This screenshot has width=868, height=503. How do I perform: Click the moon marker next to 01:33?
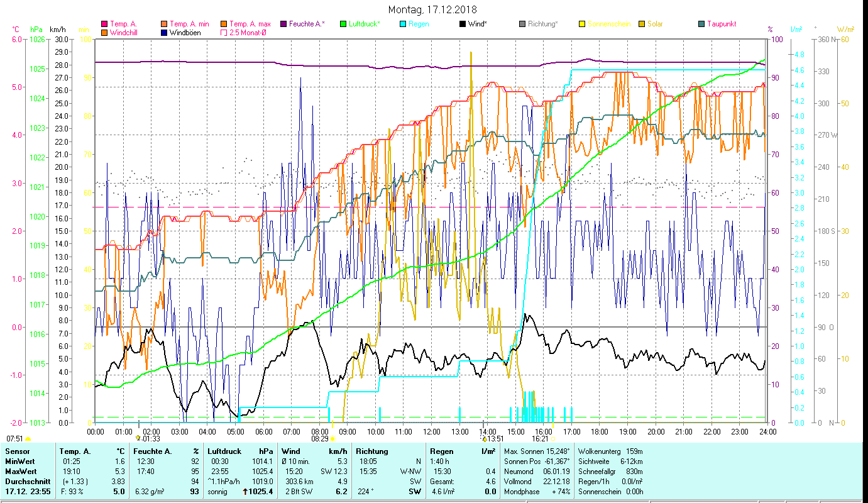[x=138, y=438]
